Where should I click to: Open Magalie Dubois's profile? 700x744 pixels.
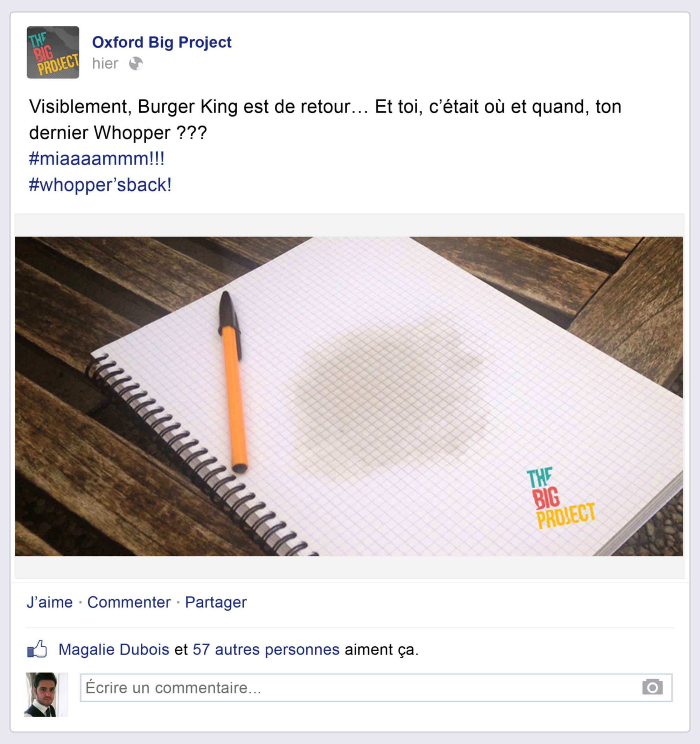(x=114, y=649)
